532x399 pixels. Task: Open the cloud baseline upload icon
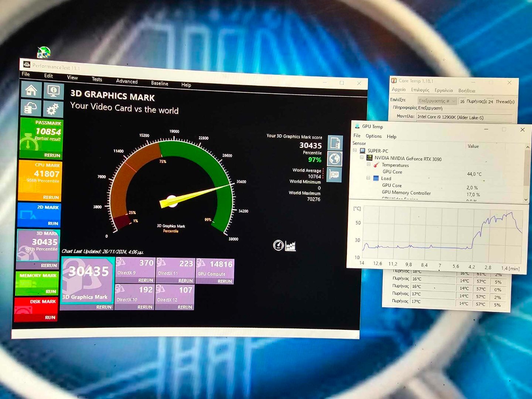click(30, 108)
